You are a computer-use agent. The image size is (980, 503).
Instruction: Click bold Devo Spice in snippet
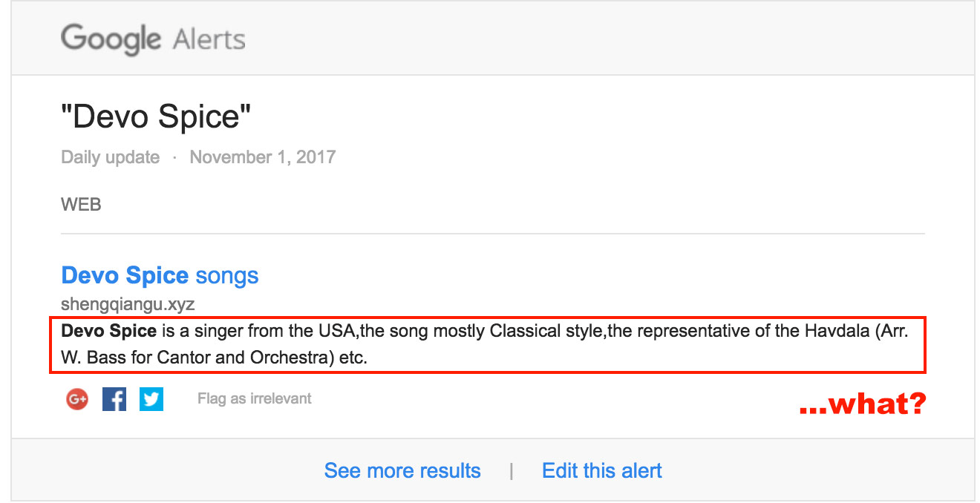[x=109, y=331]
